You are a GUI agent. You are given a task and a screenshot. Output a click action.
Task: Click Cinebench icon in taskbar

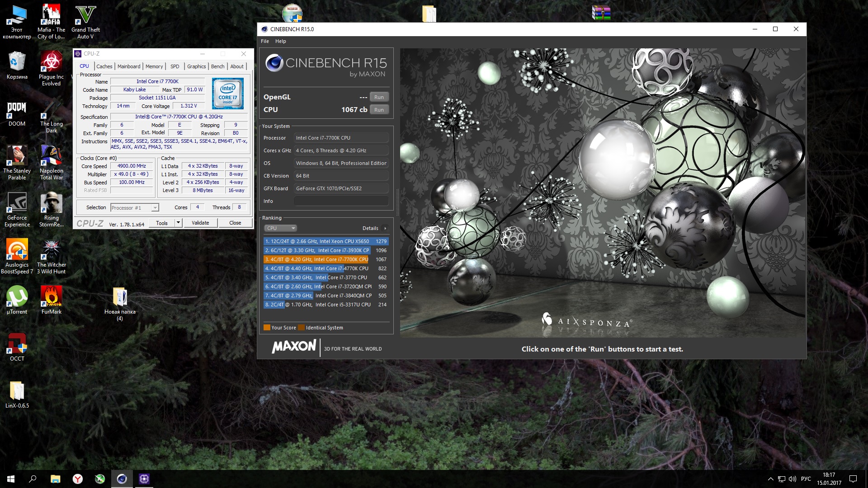[122, 479]
